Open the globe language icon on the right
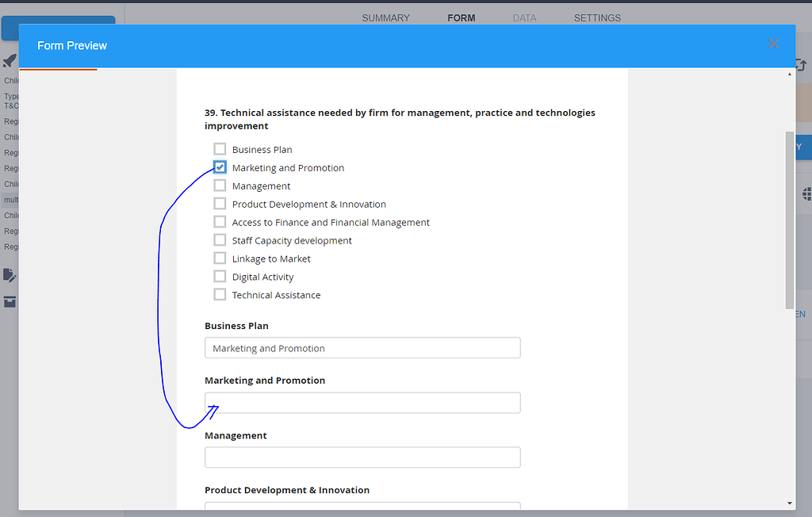Viewport: 812px width, 517px height. click(x=806, y=193)
